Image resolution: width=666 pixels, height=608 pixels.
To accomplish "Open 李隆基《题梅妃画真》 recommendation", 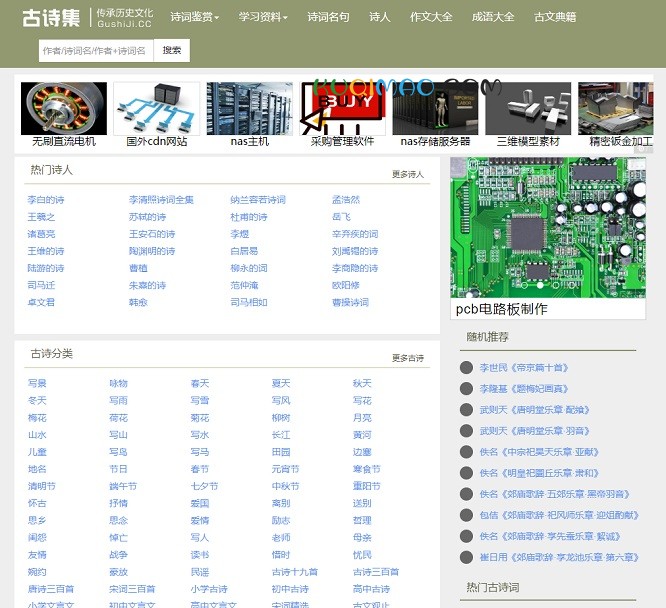I will (524, 388).
